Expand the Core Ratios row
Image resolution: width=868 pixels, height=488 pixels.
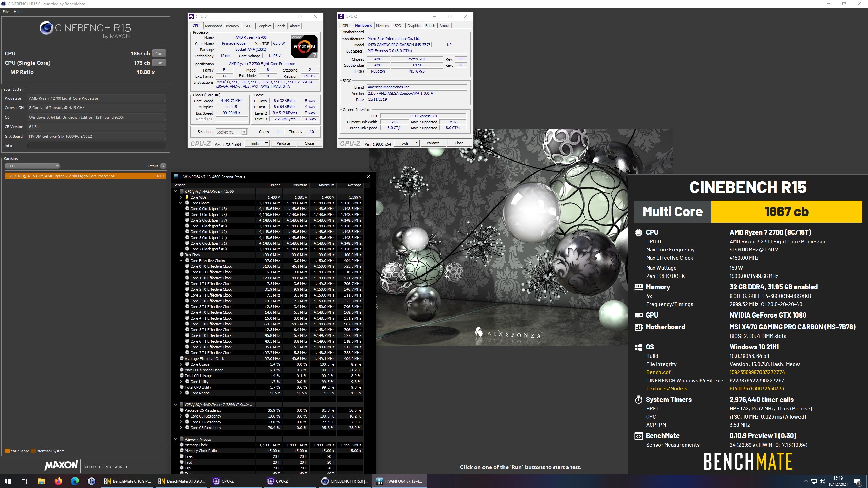[x=181, y=393]
